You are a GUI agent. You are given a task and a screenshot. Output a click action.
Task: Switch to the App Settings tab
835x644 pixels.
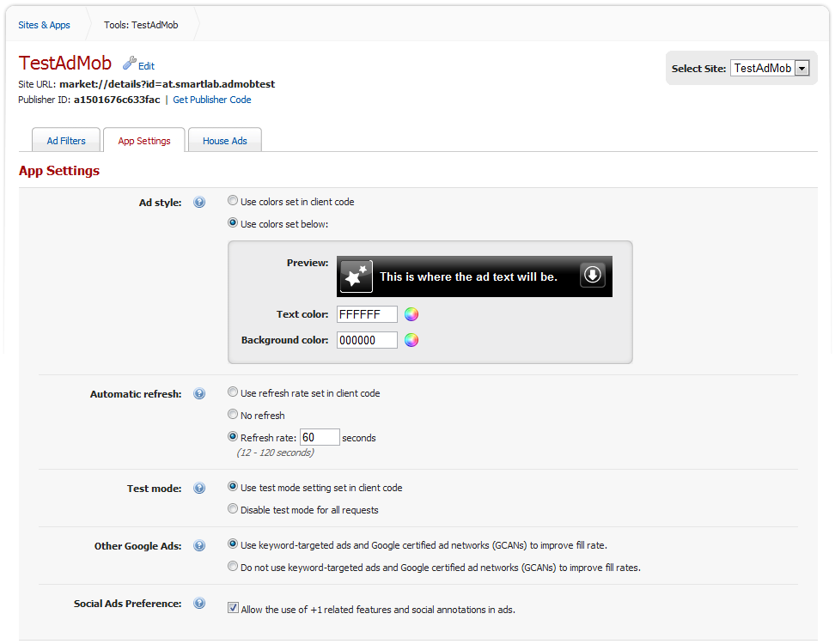[x=144, y=141]
